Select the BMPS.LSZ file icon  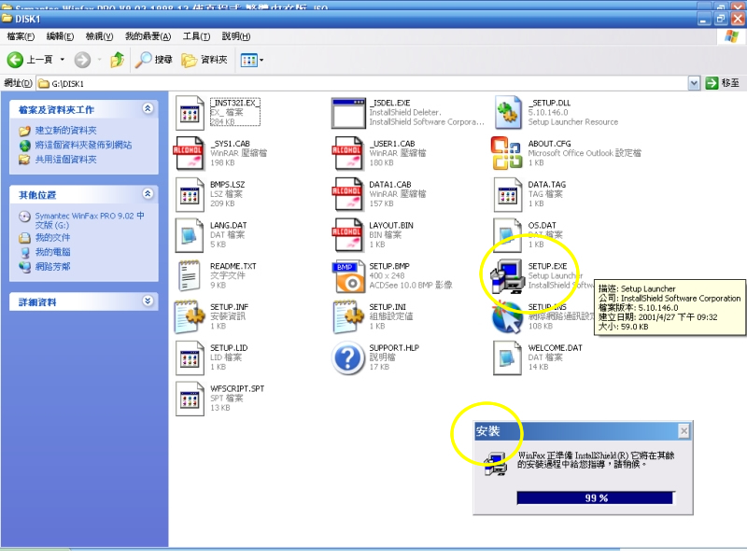point(190,194)
